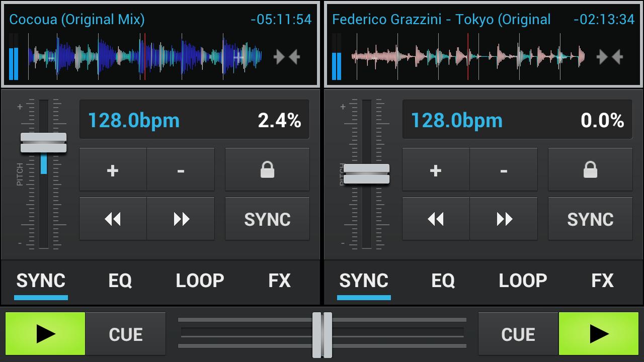Tap the Tokyo waveform zoom arrows icon

tap(610, 57)
